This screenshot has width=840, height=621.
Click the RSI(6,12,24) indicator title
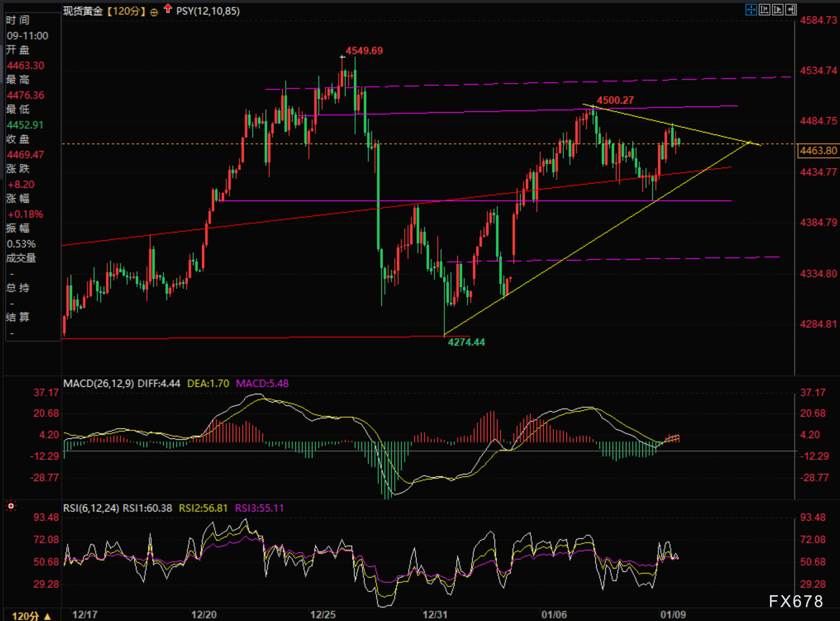pyautogui.click(x=91, y=508)
